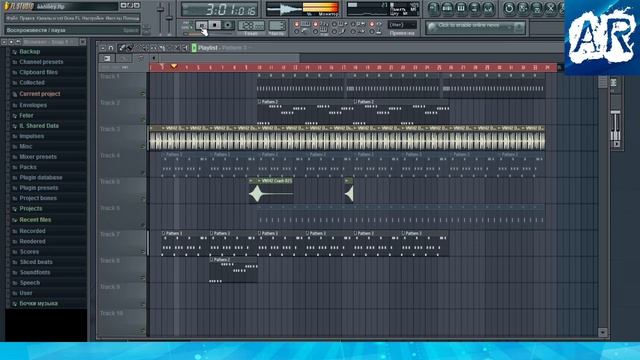The image size is (640, 360).
Task: Open the Step Sequencer window icon
Action: tap(448, 8)
